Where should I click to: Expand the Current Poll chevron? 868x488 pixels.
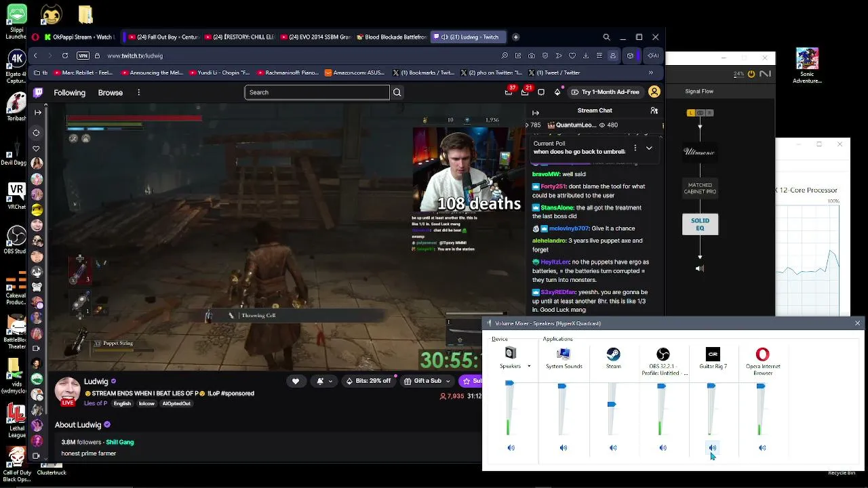tap(649, 148)
